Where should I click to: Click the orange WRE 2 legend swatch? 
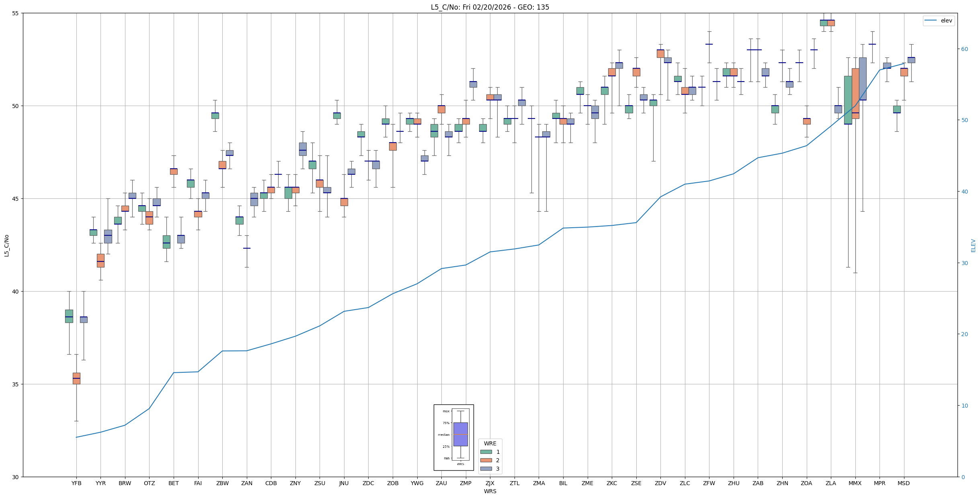[486, 460]
